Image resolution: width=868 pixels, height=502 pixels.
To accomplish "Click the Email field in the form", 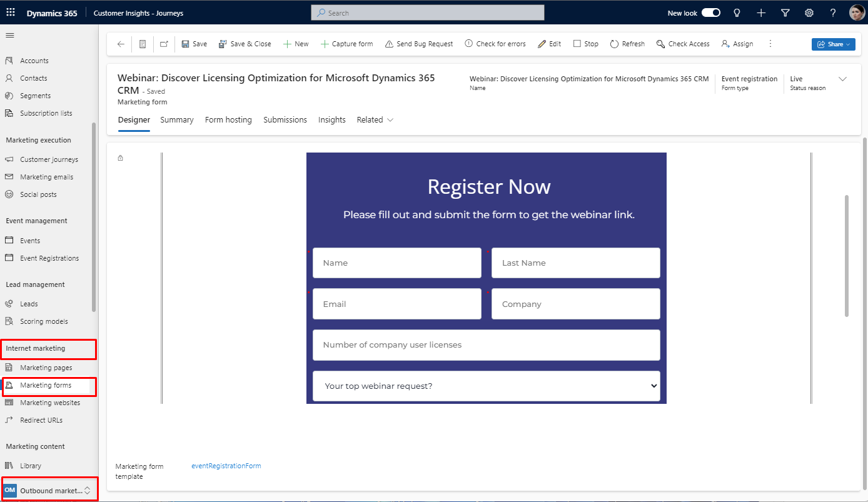I will pos(397,304).
